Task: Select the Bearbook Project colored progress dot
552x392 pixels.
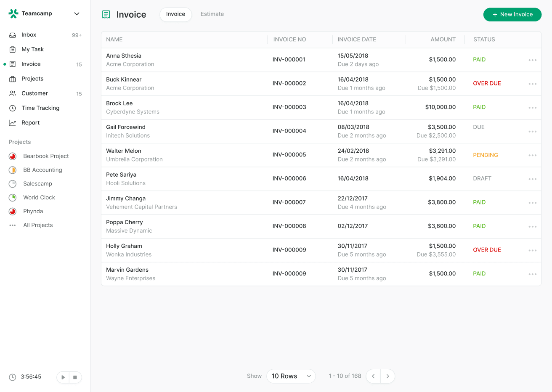Action: coord(11,156)
